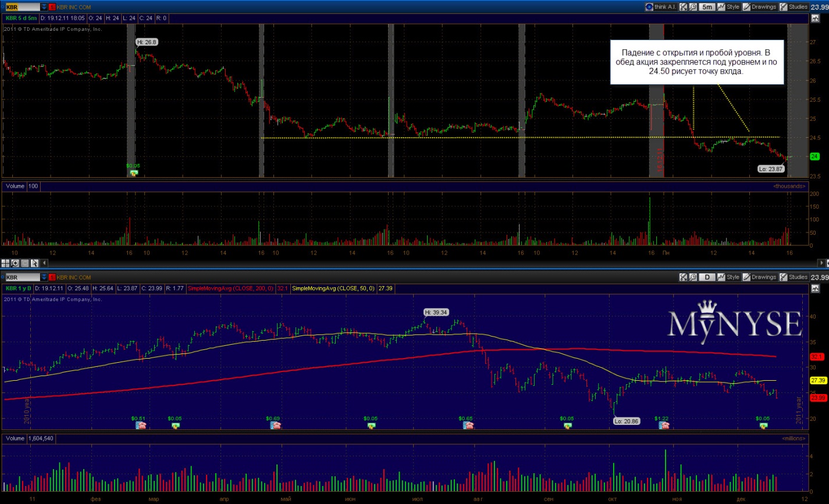The image size is (829, 504).
Task: Click the $0.51 earnings phone icon on daily chart
Action: 140,426
